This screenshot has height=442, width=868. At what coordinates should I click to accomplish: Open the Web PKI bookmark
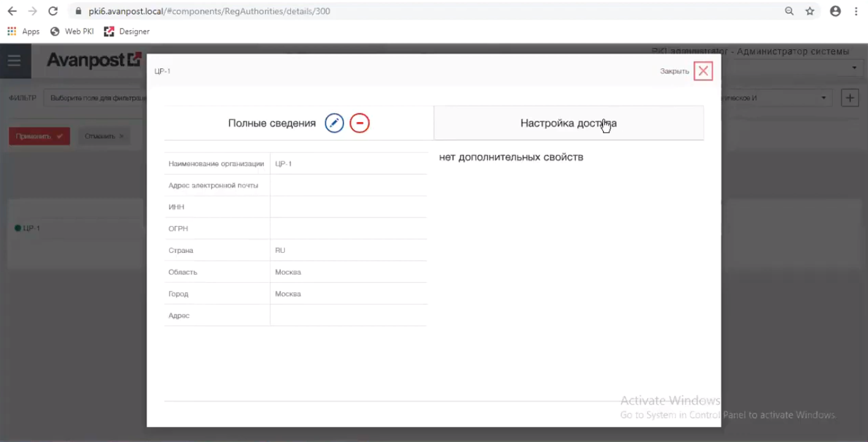(71, 31)
